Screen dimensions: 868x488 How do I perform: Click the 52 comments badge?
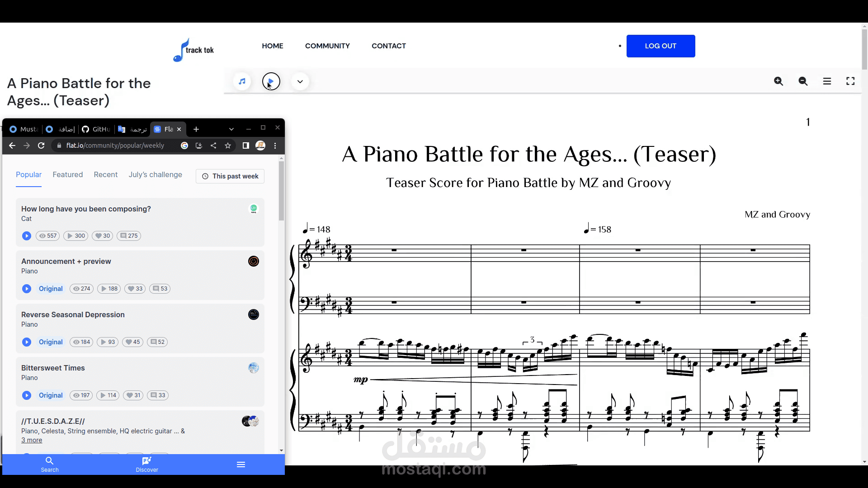point(157,342)
